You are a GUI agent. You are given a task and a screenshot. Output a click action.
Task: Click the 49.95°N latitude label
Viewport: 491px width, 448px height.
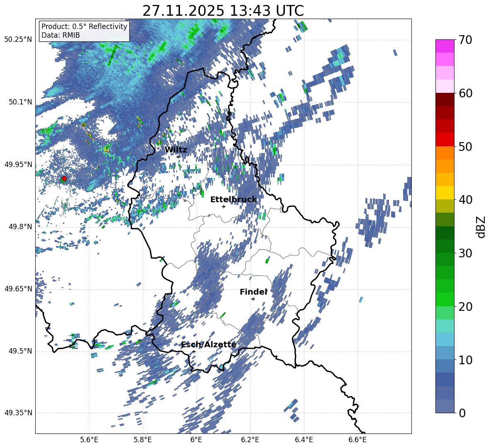[18, 164]
